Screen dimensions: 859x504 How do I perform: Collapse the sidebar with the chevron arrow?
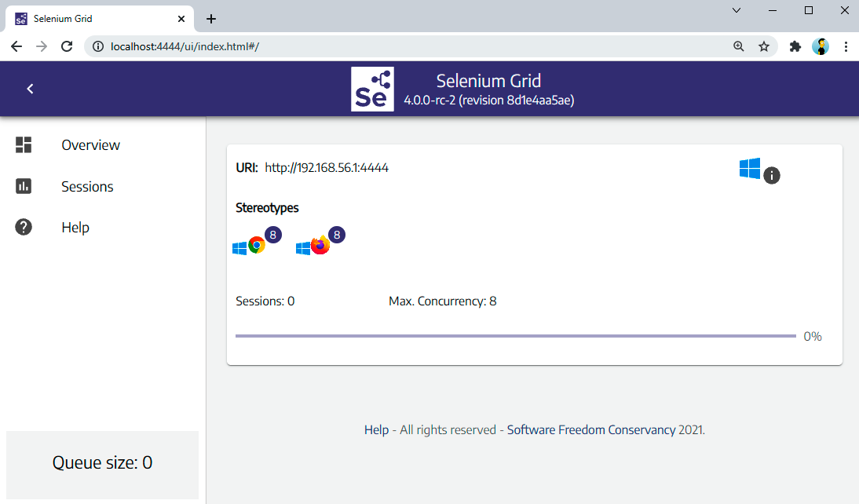pyautogui.click(x=30, y=89)
